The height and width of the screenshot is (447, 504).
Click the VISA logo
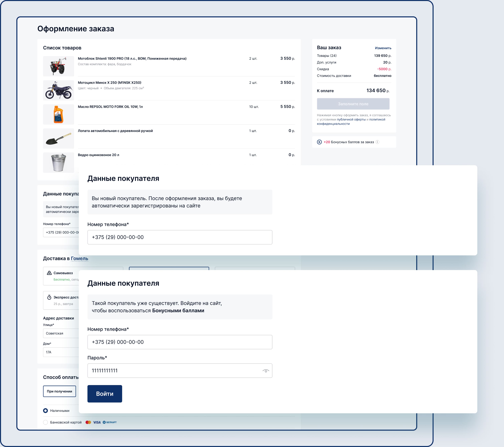click(x=97, y=422)
